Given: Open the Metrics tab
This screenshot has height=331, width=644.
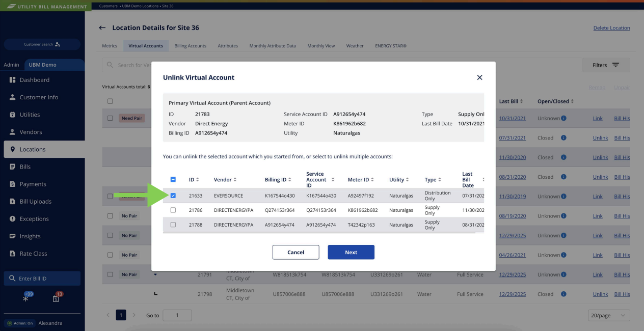Looking at the screenshot, I should (x=110, y=46).
